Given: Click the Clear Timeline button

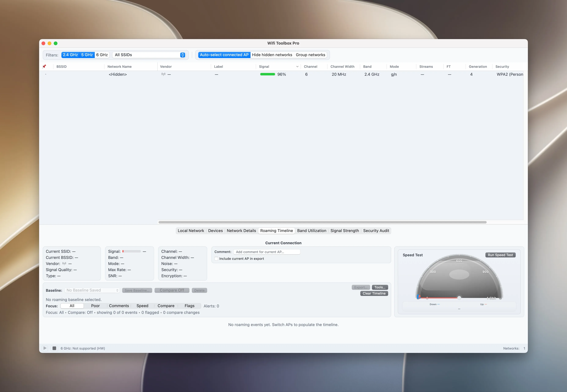Looking at the screenshot, I should pos(374,294).
